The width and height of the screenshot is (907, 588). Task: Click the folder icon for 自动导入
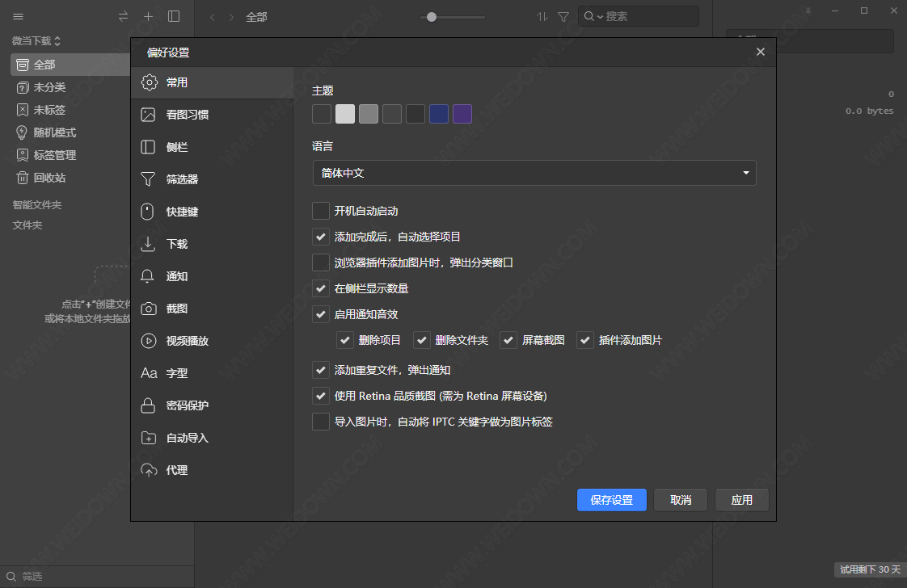click(x=149, y=438)
